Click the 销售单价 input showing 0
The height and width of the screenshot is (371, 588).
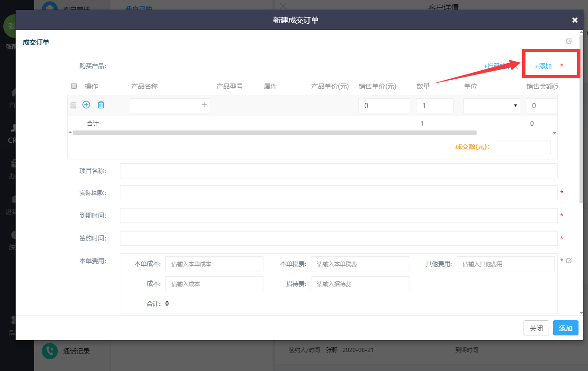(384, 106)
